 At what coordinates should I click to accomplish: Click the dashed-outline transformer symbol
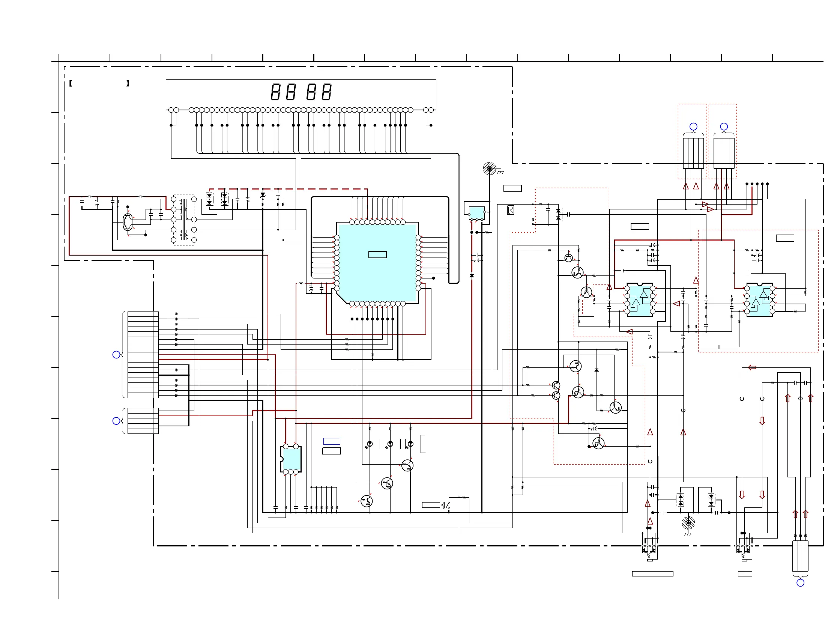tap(184, 220)
